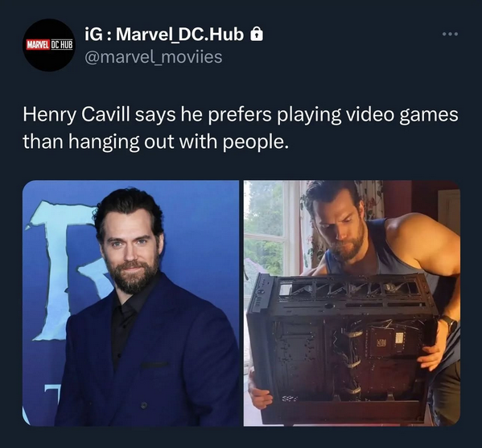Open the Marvel DC Hub profile avatar
The width and height of the screenshot is (482, 448).
coord(49,45)
